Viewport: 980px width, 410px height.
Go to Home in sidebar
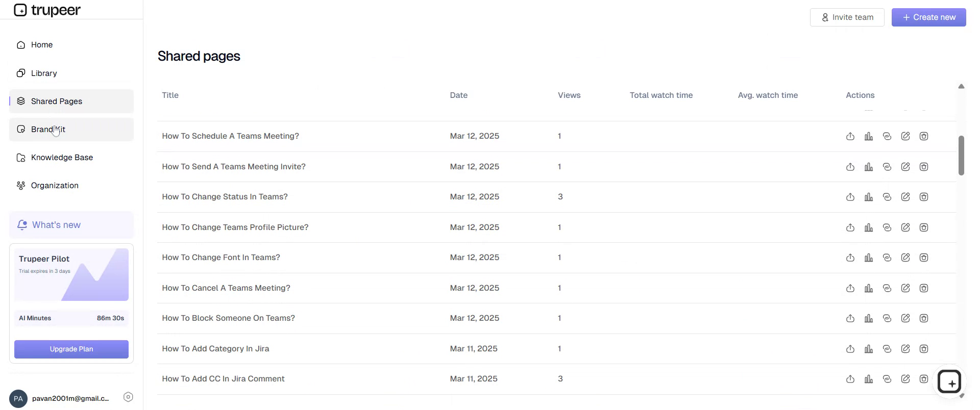point(71,45)
